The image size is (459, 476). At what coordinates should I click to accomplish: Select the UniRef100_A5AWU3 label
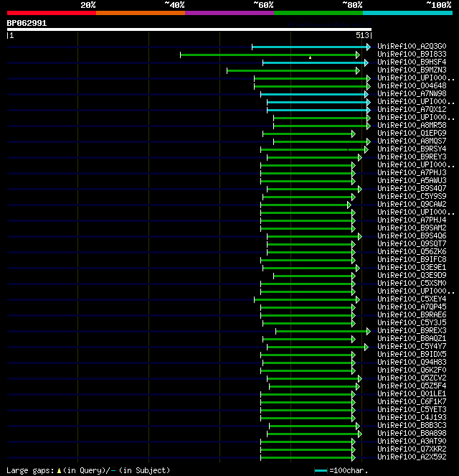pos(412,180)
